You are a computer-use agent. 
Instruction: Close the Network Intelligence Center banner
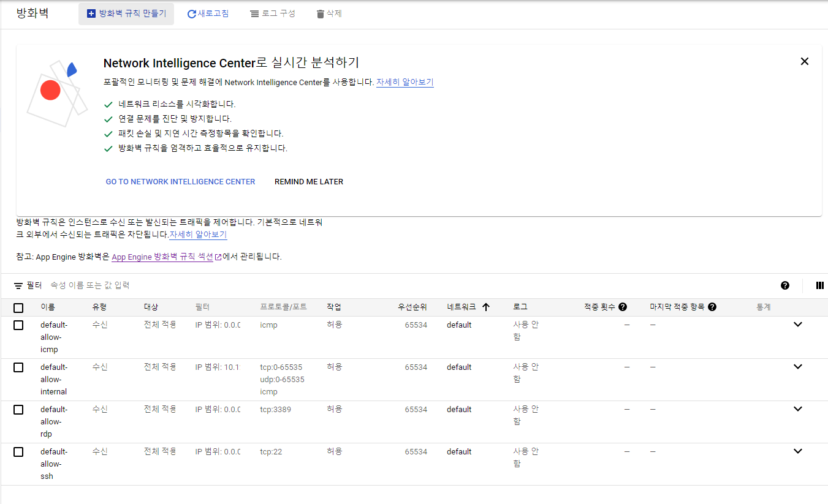[x=805, y=61]
